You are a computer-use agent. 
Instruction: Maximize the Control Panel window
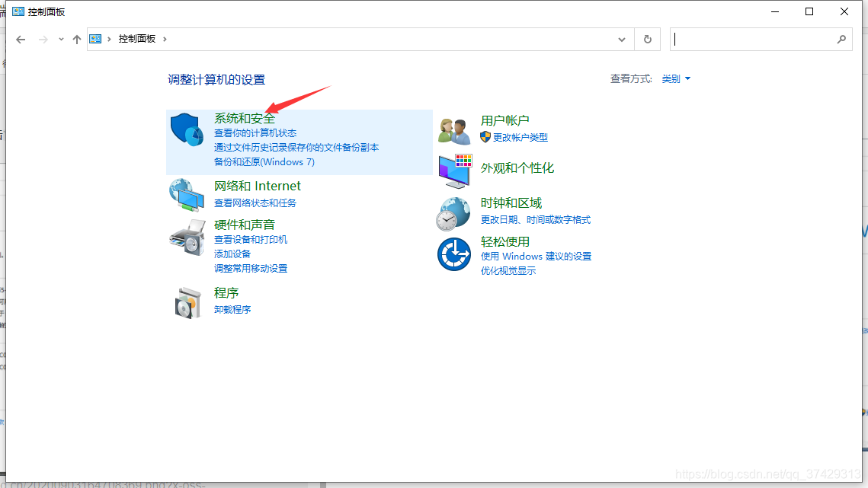809,11
